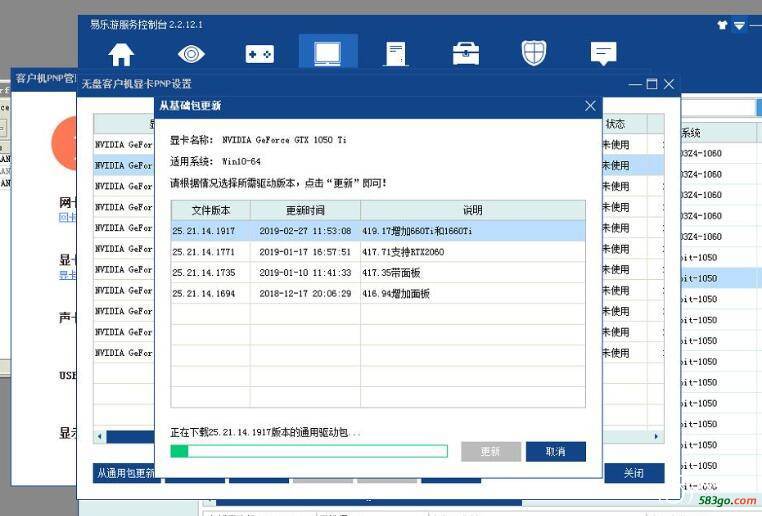Open the toolbox briefcase icon
Image resolution: width=762 pixels, height=516 pixels.
(x=466, y=53)
